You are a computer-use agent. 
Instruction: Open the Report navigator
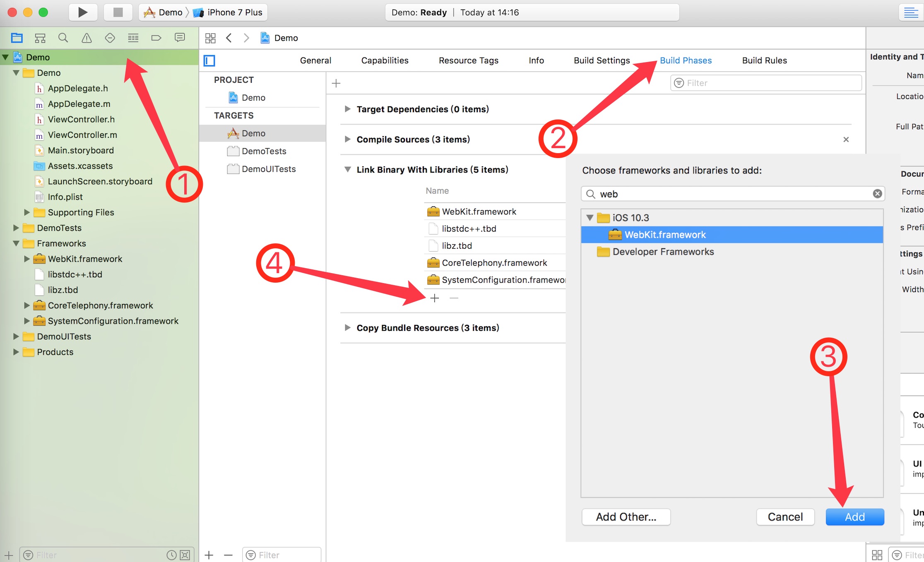(x=180, y=38)
